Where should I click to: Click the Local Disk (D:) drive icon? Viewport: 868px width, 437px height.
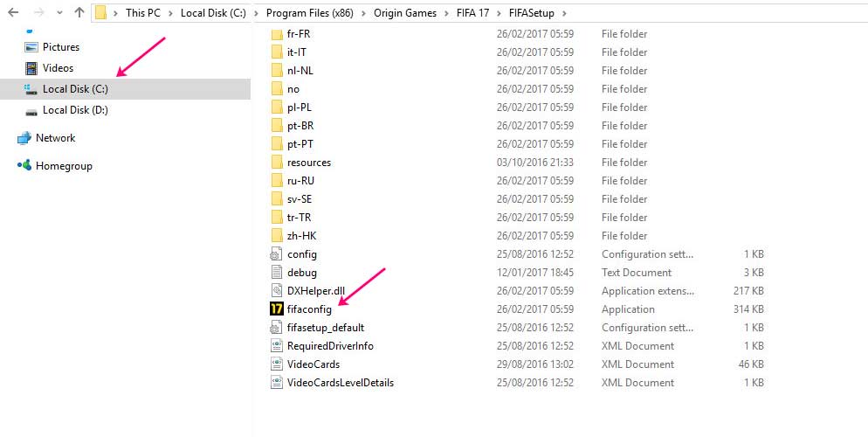pos(31,111)
